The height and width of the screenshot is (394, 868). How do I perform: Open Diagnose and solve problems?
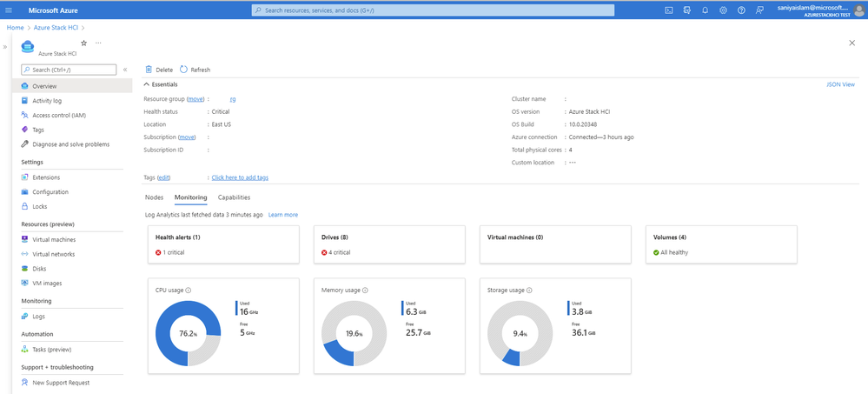tap(72, 144)
